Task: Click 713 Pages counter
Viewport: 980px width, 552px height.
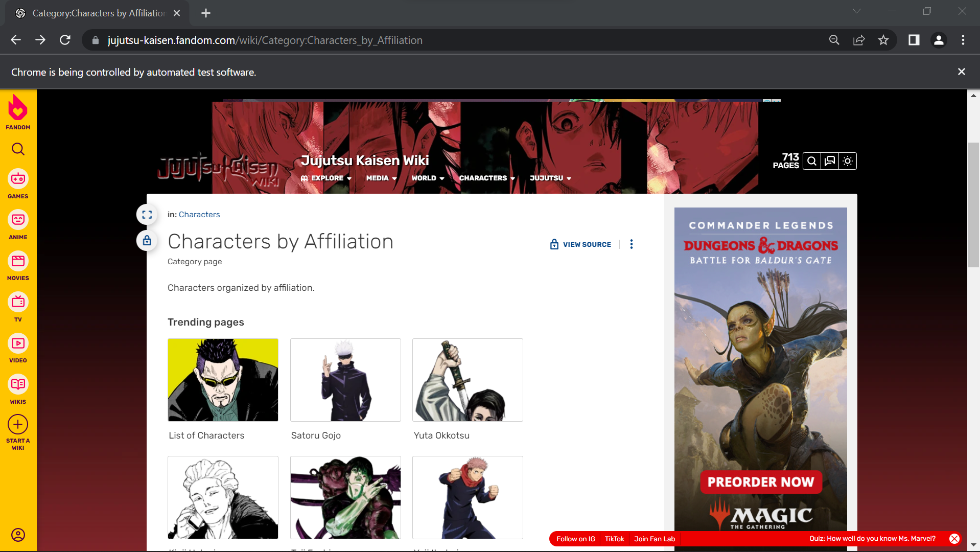Action: point(786,161)
